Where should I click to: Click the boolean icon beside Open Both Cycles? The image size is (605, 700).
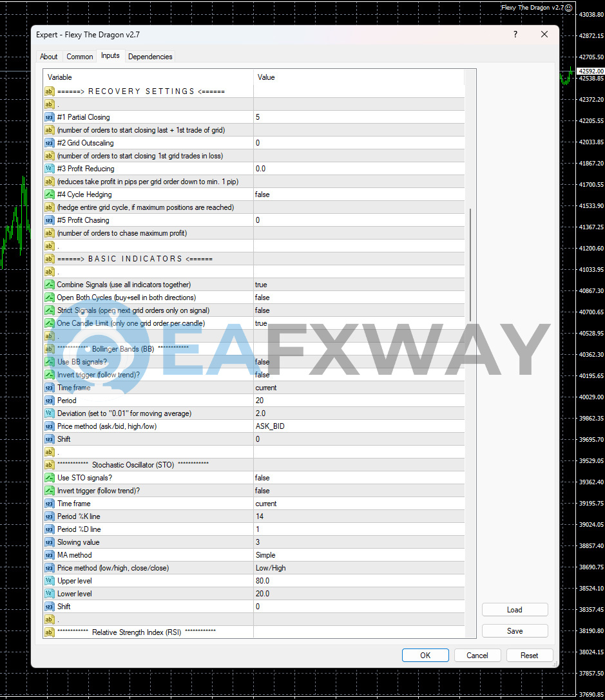pyautogui.click(x=49, y=298)
